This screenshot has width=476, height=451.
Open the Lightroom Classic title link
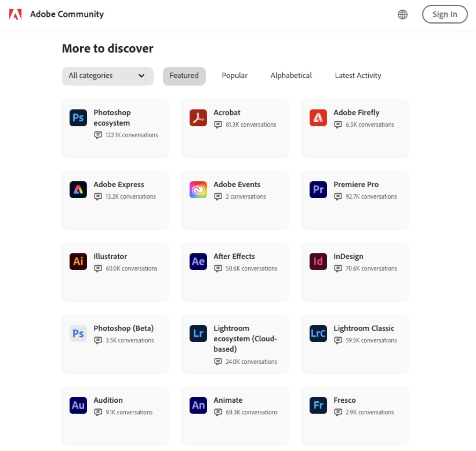pos(364,328)
